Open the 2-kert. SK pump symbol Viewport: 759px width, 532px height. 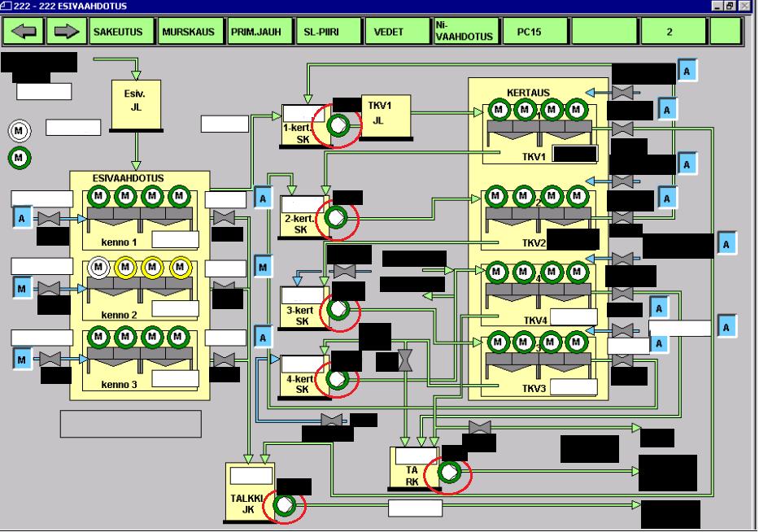coord(336,218)
